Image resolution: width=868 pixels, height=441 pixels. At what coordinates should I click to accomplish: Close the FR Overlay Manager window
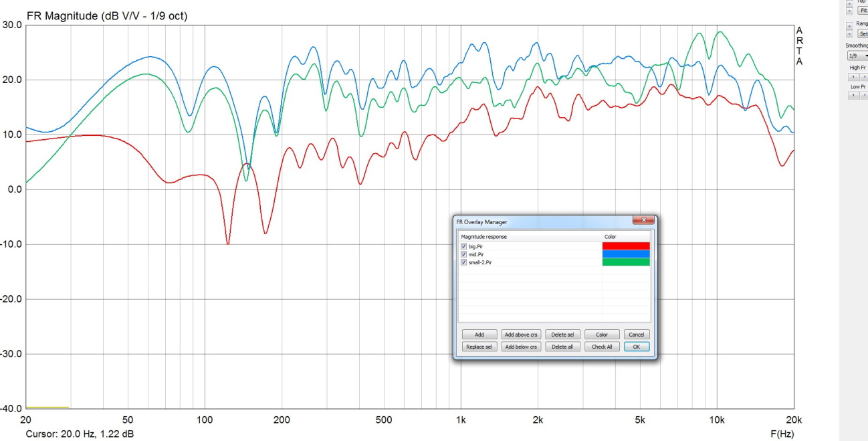[x=643, y=220]
